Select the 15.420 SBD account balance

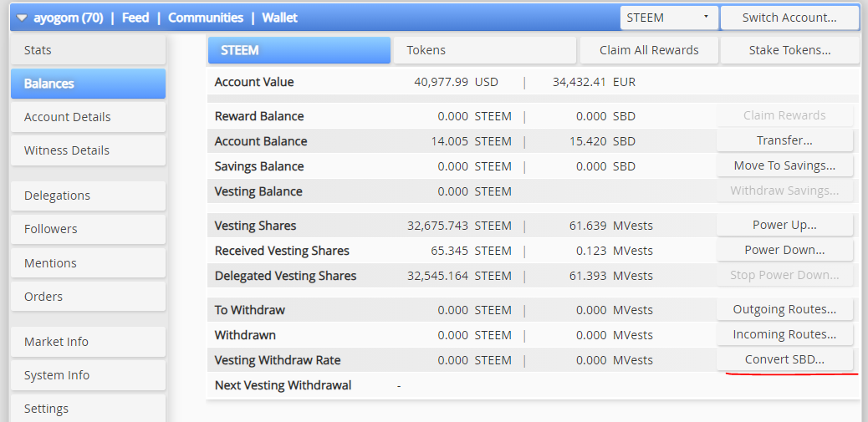click(x=602, y=141)
